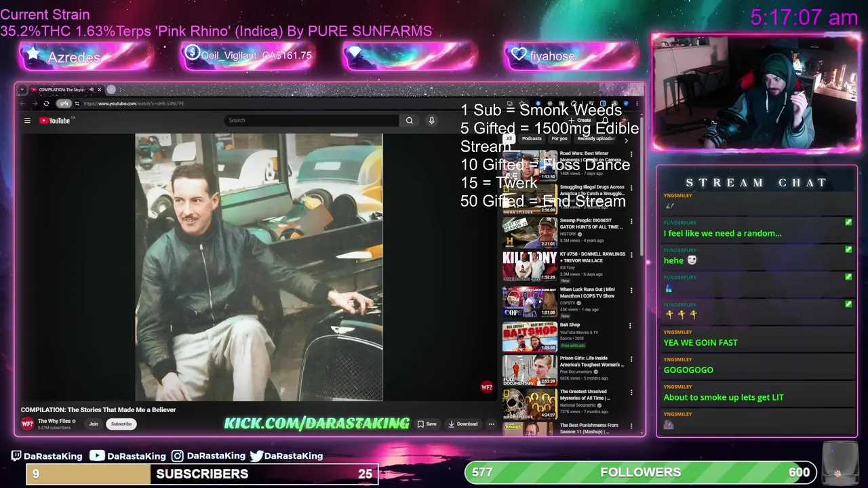Focus the YouTube Search input box
Screen dimensions: 868x488
tap(312, 121)
